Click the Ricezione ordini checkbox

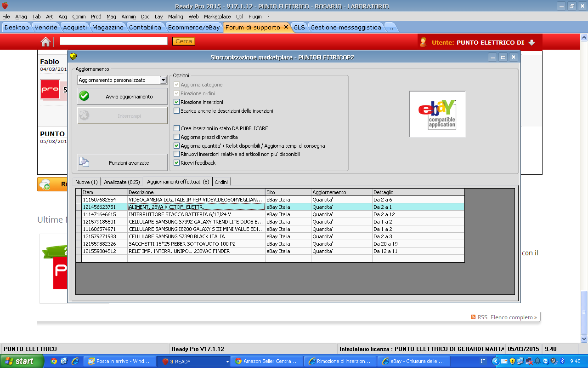click(177, 93)
